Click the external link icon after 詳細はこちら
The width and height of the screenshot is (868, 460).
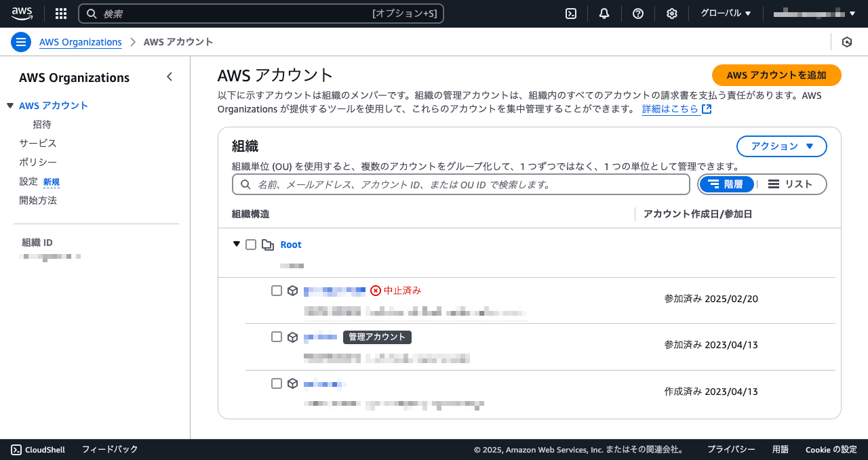click(707, 109)
